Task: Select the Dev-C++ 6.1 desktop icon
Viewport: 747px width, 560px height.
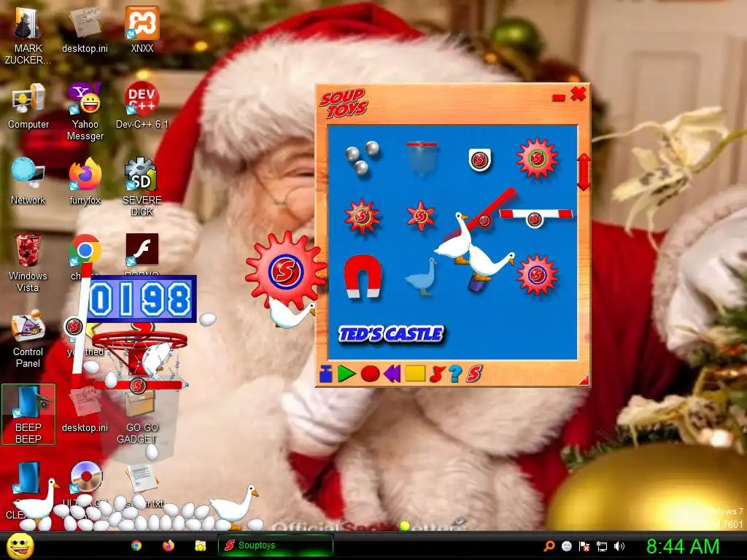Action: pyautogui.click(x=142, y=106)
